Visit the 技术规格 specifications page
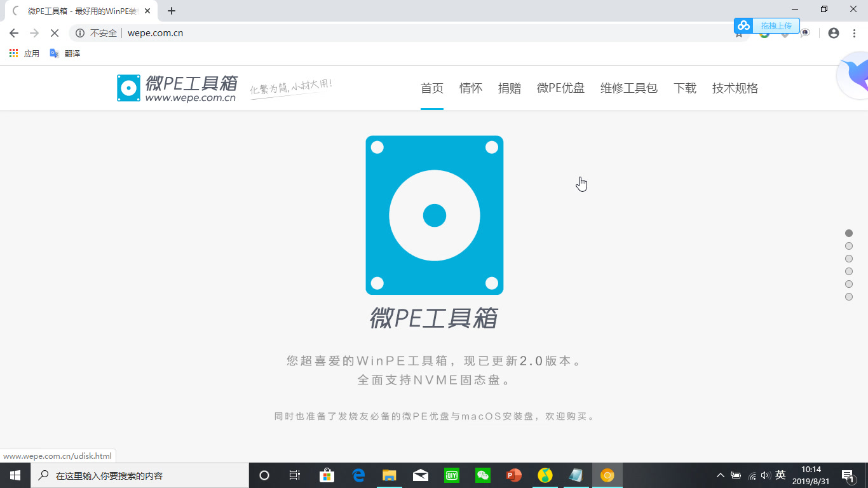868x488 pixels. click(x=735, y=88)
